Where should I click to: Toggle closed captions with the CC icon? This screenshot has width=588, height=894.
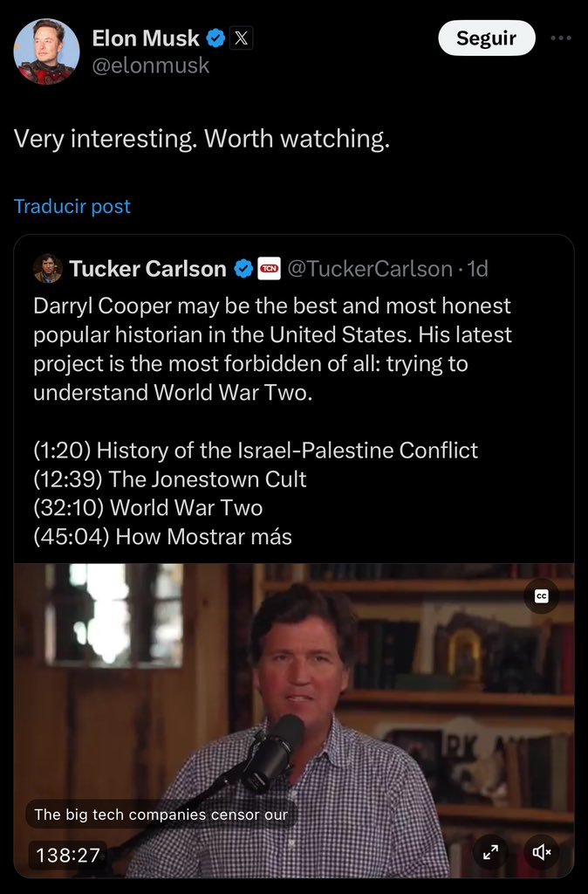coord(541,596)
